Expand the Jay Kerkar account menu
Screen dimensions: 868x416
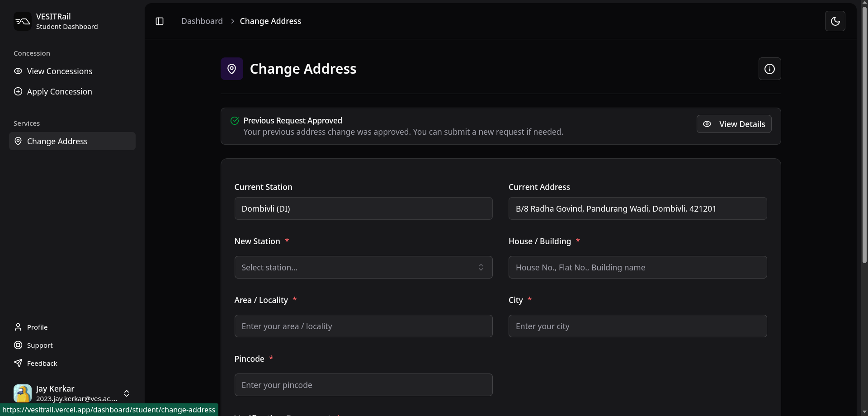127,393
